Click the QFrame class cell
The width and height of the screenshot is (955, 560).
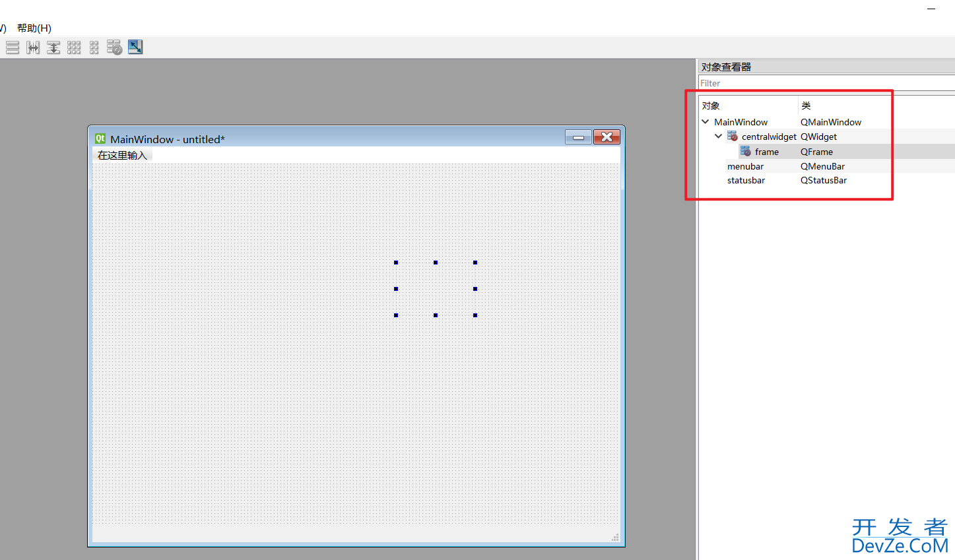[816, 152]
